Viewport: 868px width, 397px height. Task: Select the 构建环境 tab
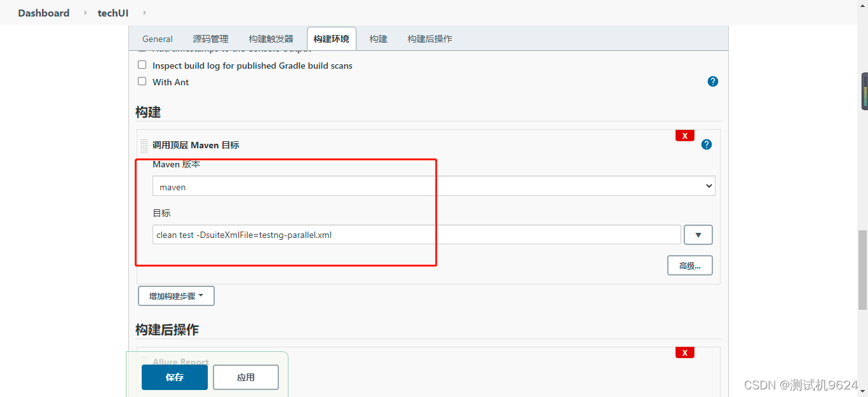[x=331, y=39]
